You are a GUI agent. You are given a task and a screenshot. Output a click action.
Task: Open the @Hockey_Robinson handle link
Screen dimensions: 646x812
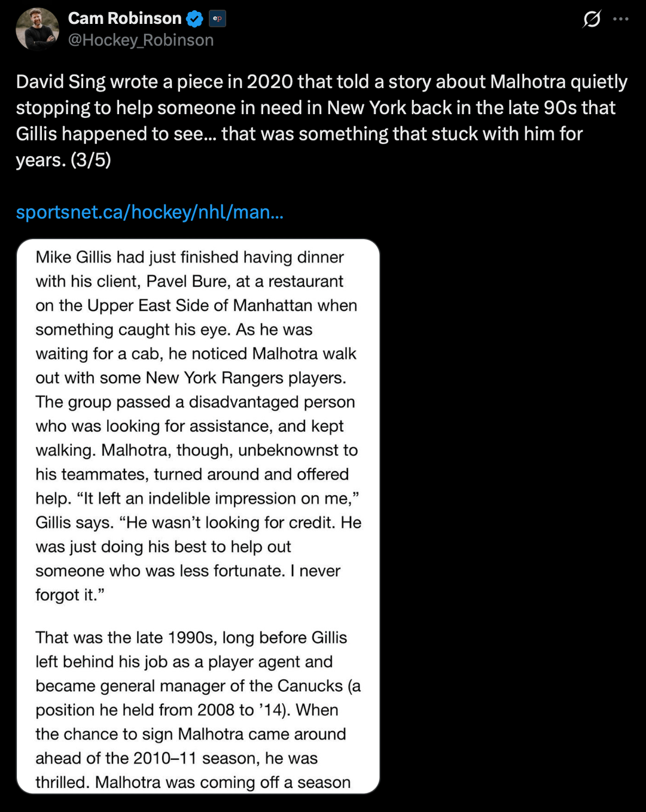(x=141, y=40)
